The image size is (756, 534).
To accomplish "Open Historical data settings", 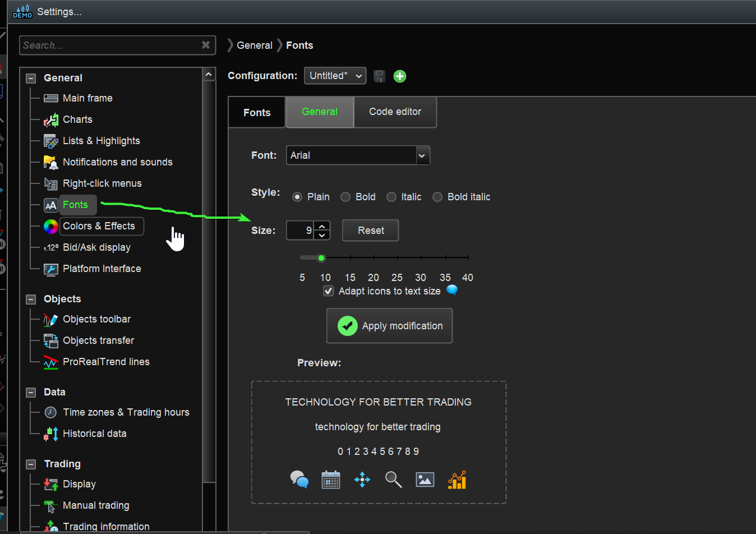I will pyautogui.click(x=95, y=434).
